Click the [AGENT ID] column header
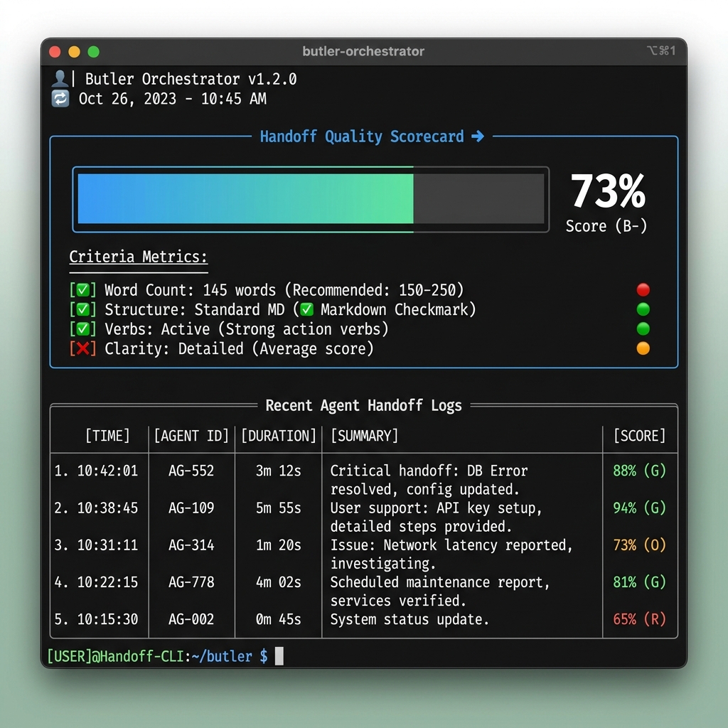The image size is (728, 728). coord(191,436)
